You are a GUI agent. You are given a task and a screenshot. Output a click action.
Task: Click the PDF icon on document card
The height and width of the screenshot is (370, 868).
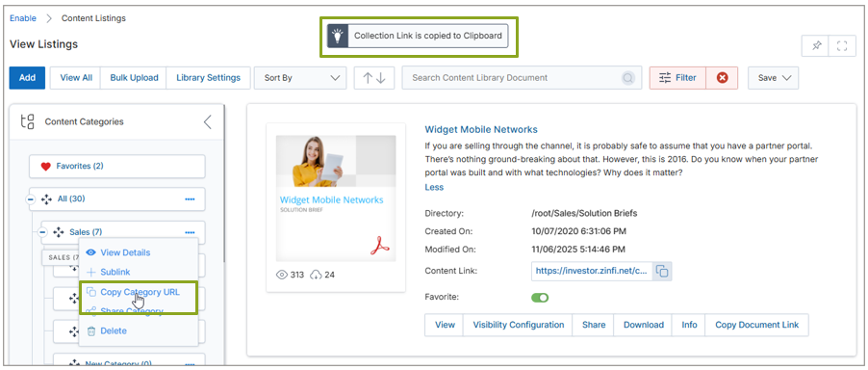pyautogui.click(x=380, y=246)
